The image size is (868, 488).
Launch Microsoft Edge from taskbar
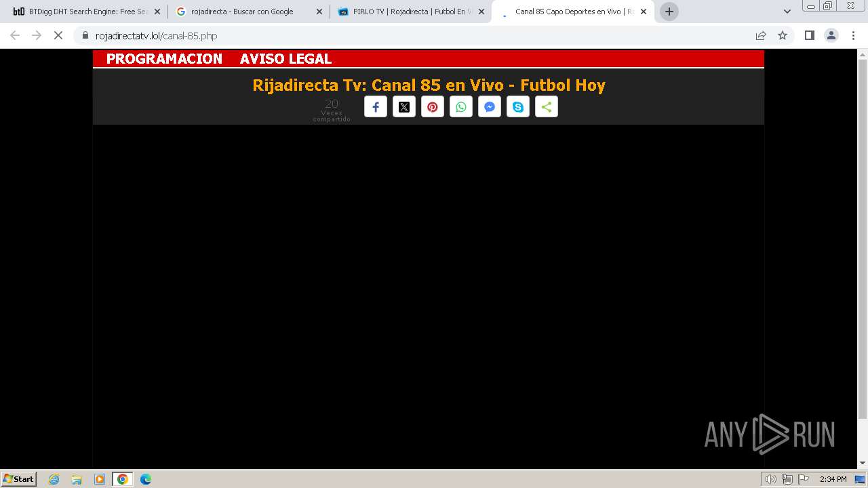click(x=146, y=479)
